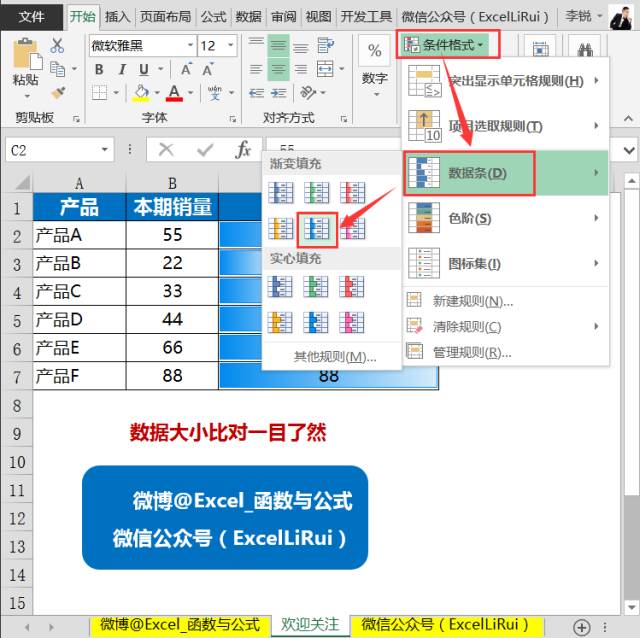Select light blue gradient fill data bar
Image resolution: width=640 pixels, height=638 pixels.
(317, 229)
